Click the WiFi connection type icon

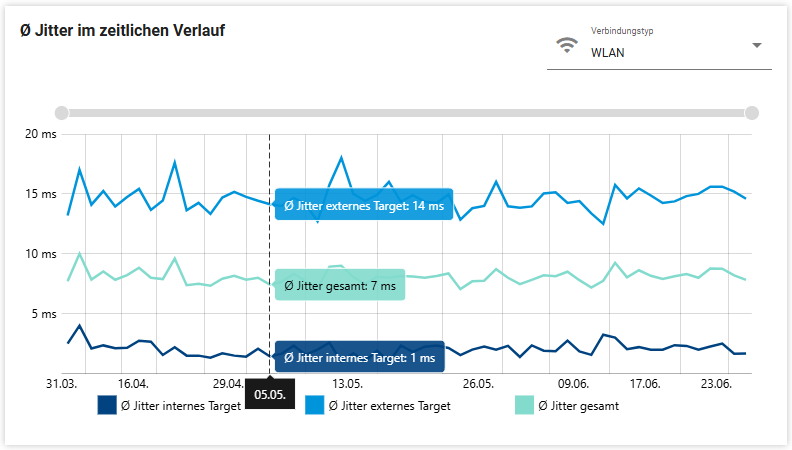tap(567, 45)
